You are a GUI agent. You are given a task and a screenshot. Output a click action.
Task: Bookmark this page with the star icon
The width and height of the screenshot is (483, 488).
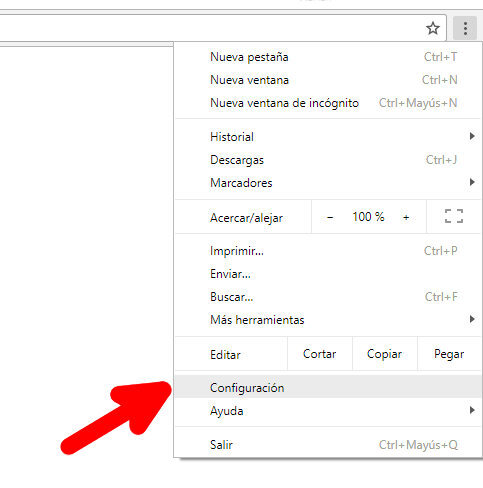click(x=433, y=28)
